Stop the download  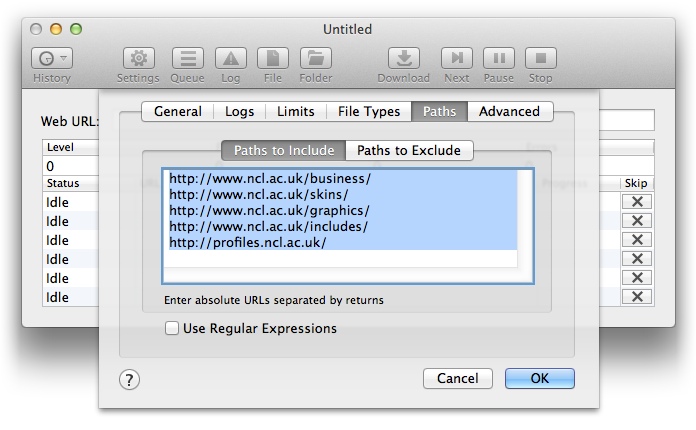[x=541, y=59]
